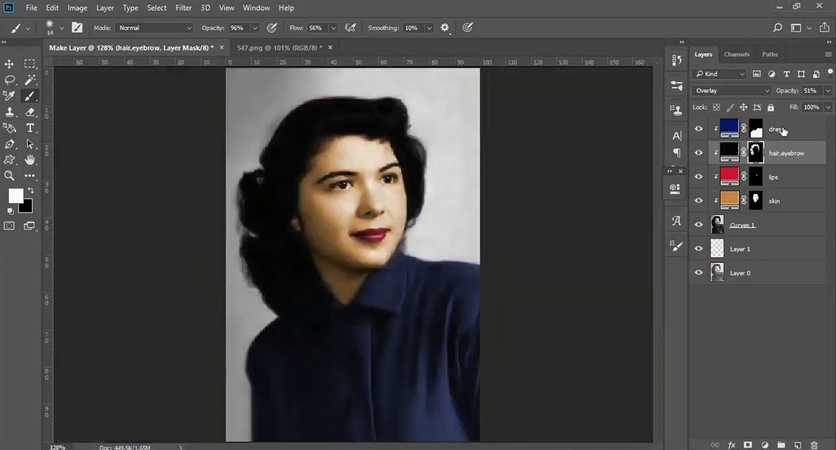
Task: Expand the brush Opacity slider arrow
Action: click(255, 28)
